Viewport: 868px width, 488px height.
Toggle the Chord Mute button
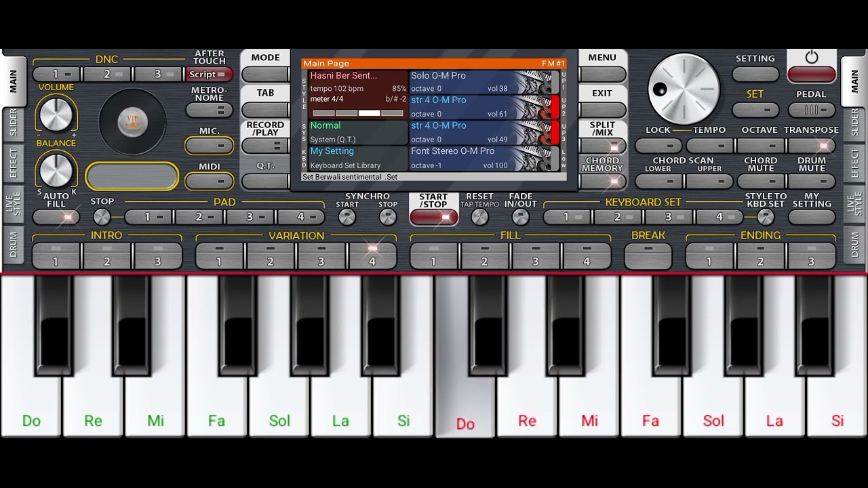[760, 181]
